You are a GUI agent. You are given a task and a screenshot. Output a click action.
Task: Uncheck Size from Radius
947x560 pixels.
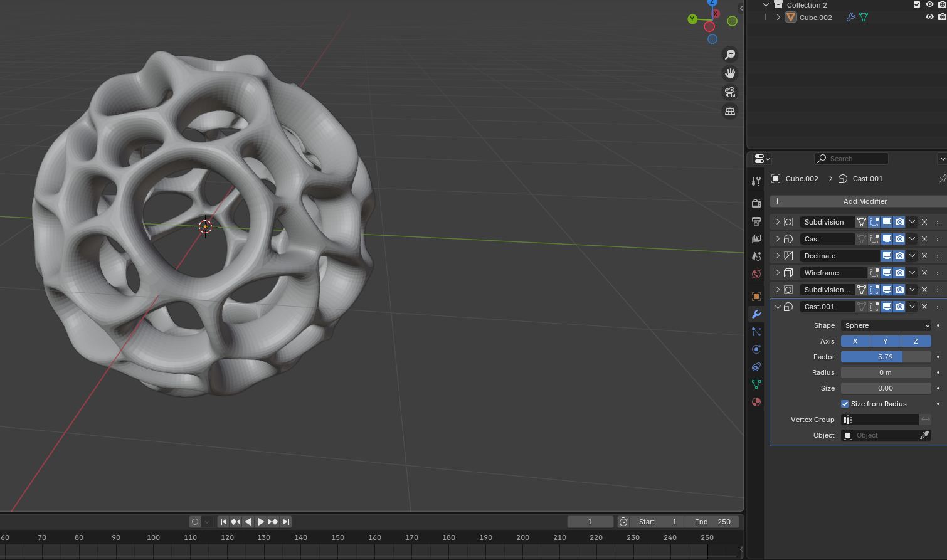click(x=845, y=404)
